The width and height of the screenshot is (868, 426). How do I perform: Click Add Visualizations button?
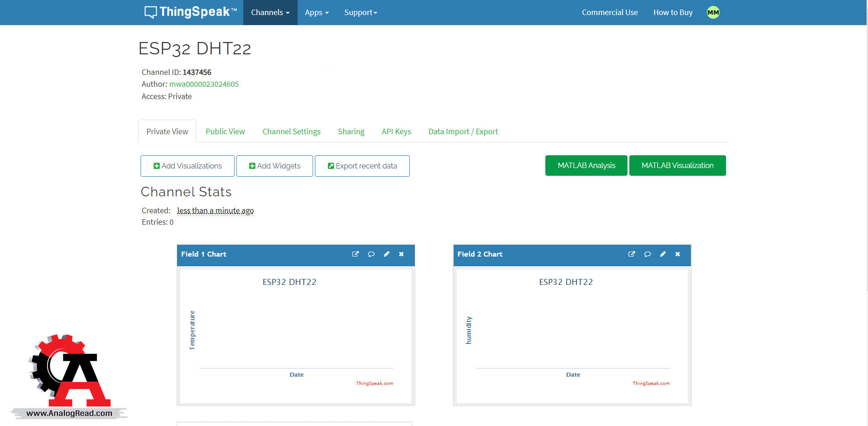pyautogui.click(x=188, y=166)
